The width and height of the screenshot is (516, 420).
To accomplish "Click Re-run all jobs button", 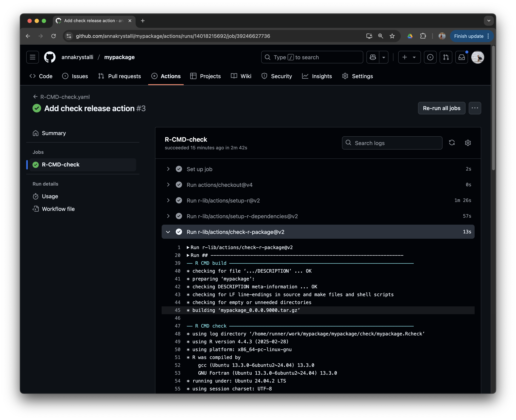I will pos(441,108).
